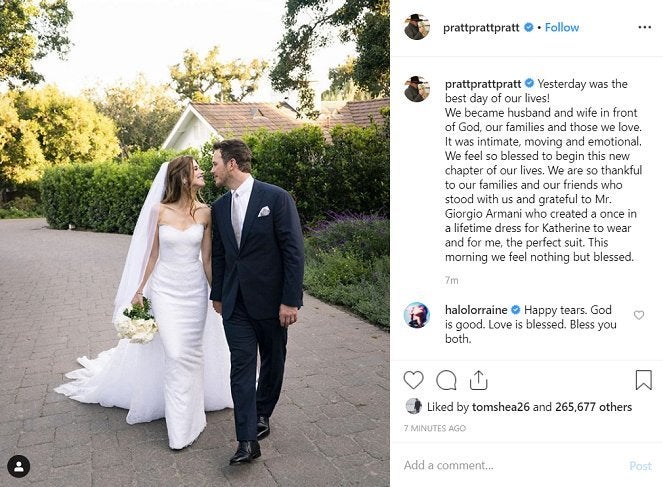Open tomshea26 profile from likes
The image size is (663, 487).
501,407
